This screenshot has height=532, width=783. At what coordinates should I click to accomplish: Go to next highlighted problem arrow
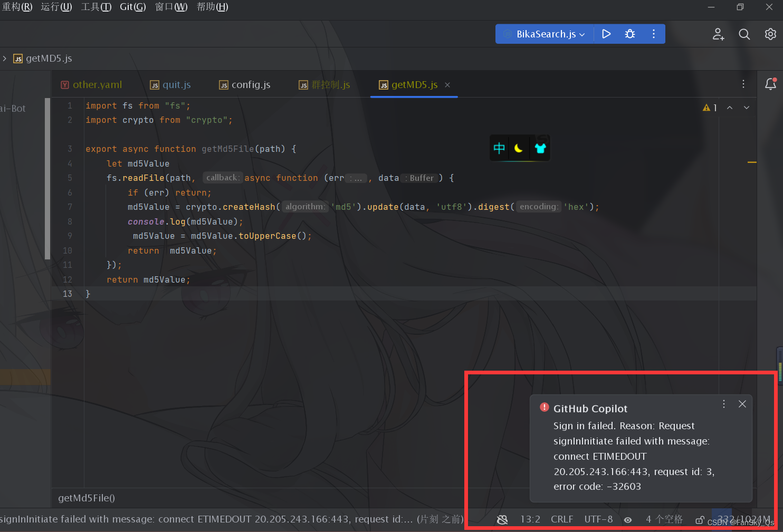pos(747,108)
